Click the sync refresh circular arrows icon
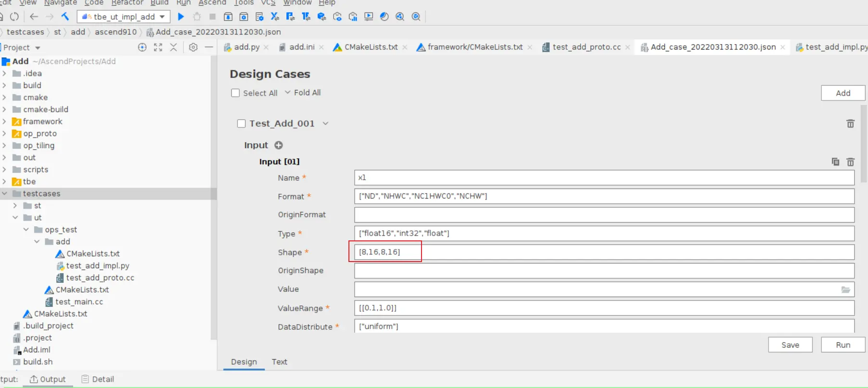Image resolution: width=868 pixels, height=388 pixels. (14, 17)
